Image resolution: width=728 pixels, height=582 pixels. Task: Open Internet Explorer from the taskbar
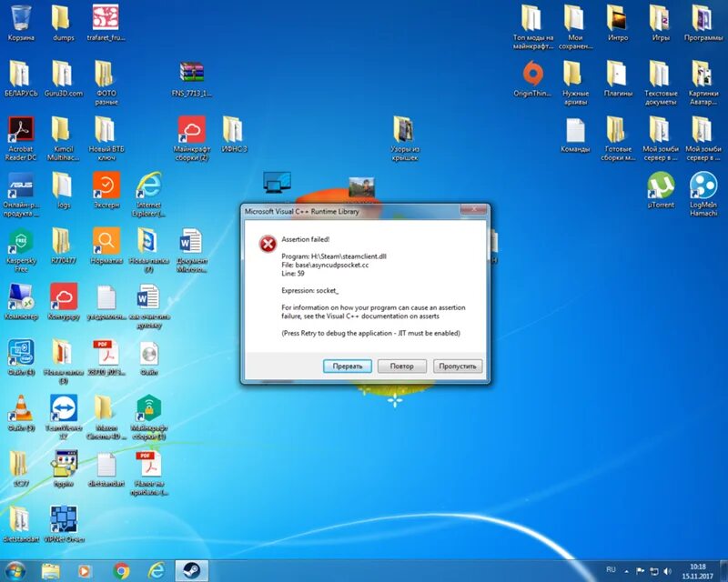coord(156,571)
